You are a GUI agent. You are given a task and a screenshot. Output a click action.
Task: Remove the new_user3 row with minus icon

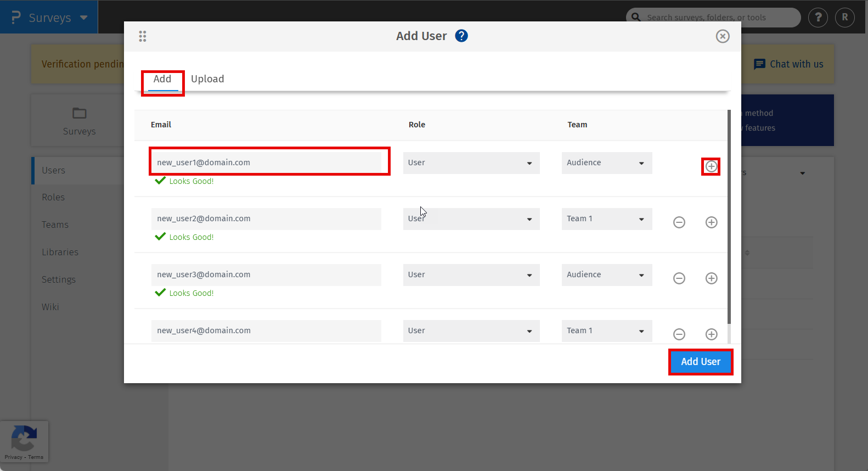click(x=679, y=278)
